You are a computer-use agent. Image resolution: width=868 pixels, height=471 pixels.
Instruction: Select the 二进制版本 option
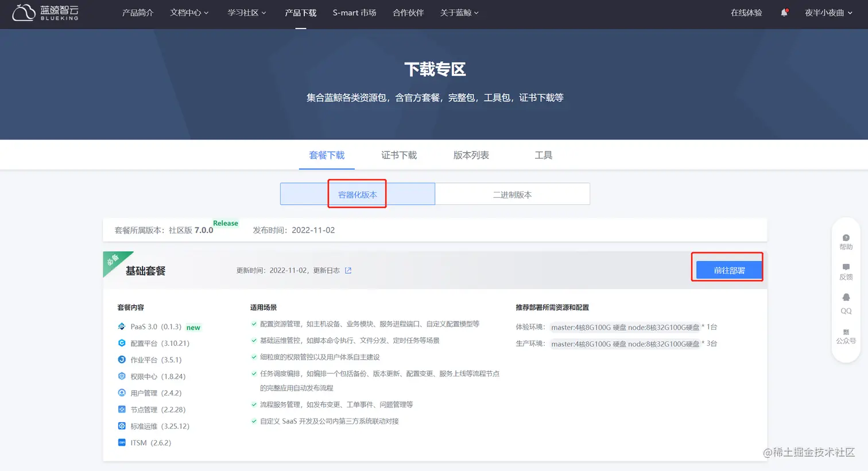pos(512,194)
